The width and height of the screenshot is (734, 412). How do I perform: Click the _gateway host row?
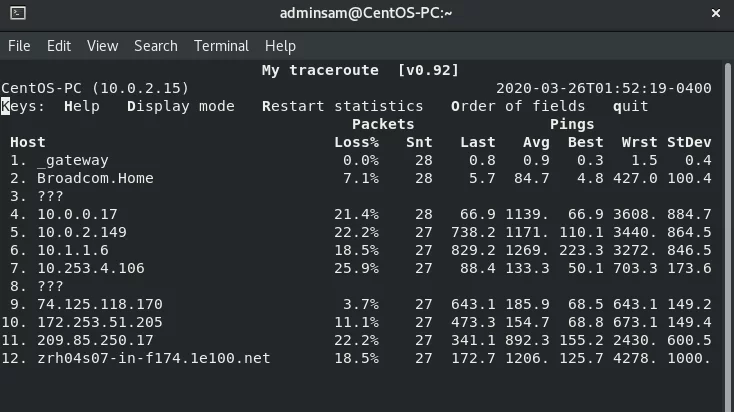click(x=360, y=161)
